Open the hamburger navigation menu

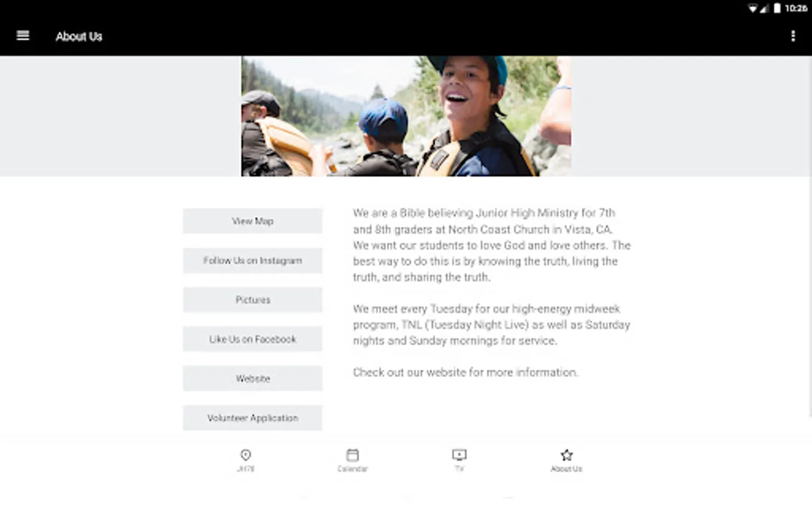tap(23, 36)
